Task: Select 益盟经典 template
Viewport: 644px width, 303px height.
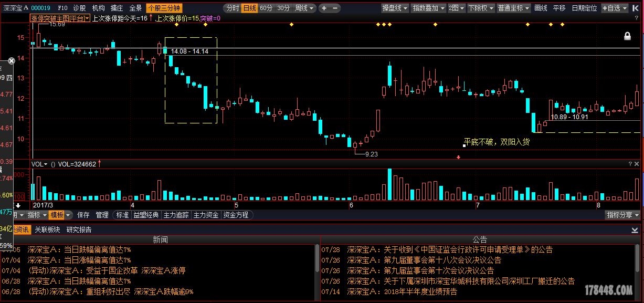Action: click(146, 215)
